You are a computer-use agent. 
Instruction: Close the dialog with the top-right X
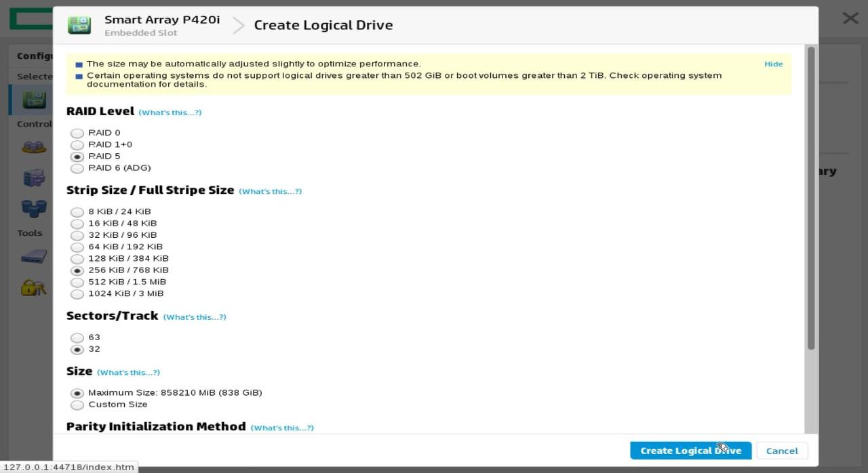click(850, 18)
